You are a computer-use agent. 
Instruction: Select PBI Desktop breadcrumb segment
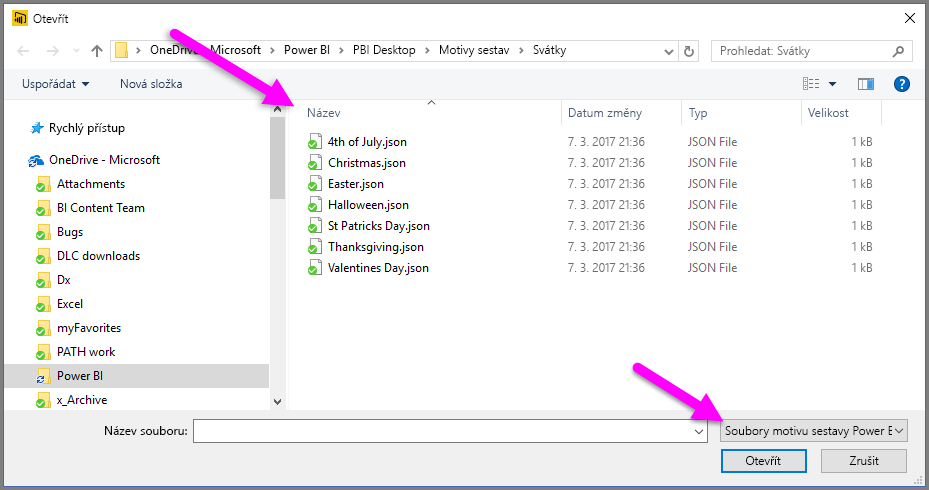pyautogui.click(x=384, y=50)
